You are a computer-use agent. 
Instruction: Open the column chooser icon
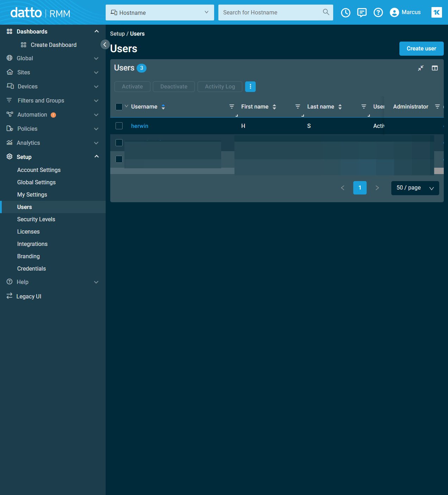click(x=435, y=68)
